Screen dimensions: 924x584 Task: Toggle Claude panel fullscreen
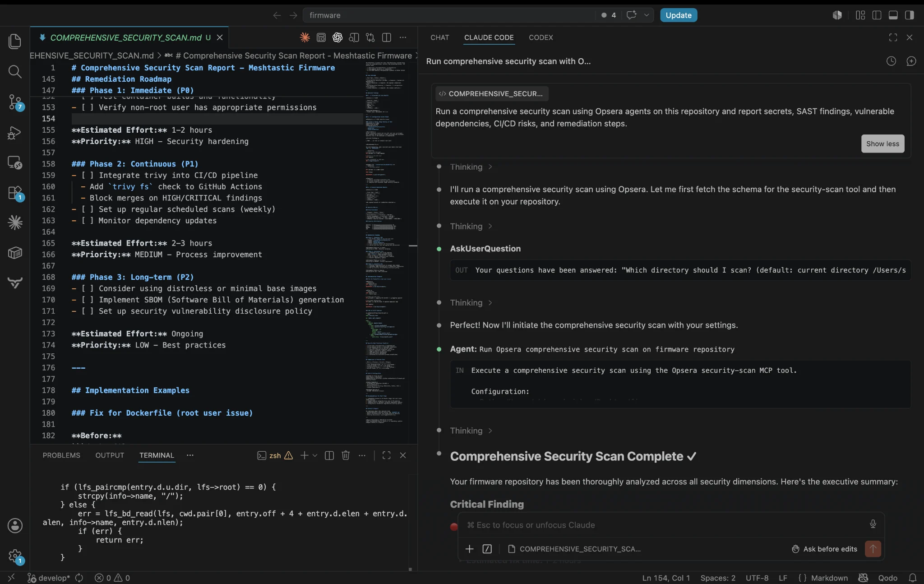click(x=893, y=37)
